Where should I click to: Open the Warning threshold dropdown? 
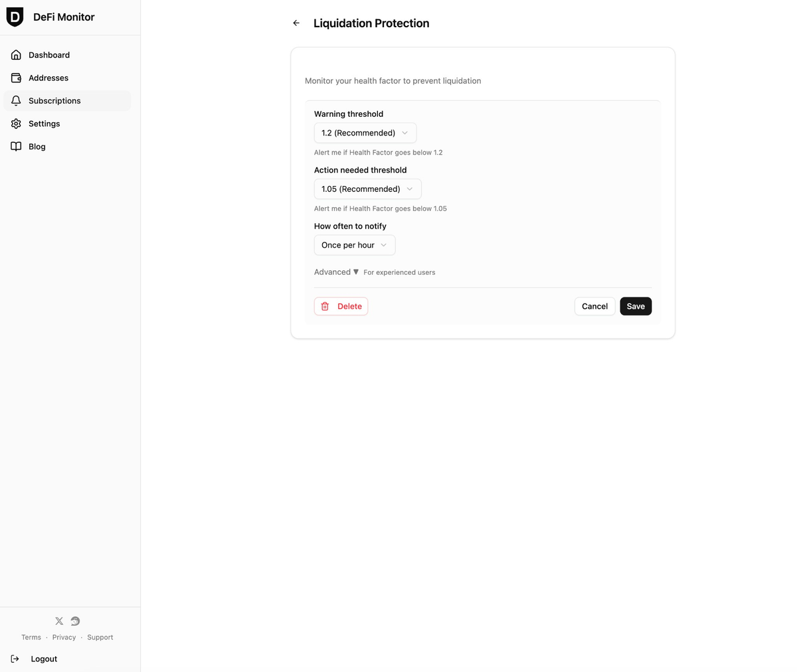(x=365, y=133)
